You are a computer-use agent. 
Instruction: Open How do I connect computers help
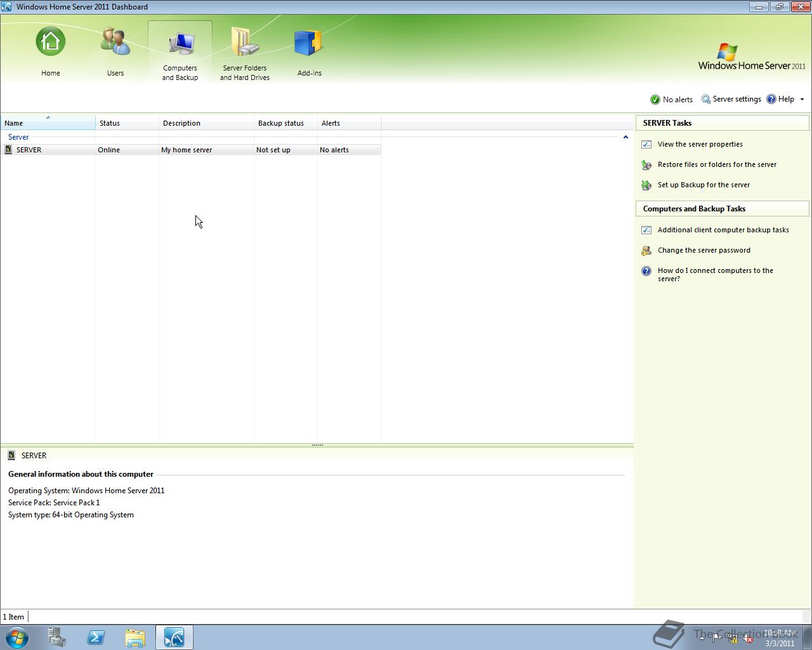715,274
